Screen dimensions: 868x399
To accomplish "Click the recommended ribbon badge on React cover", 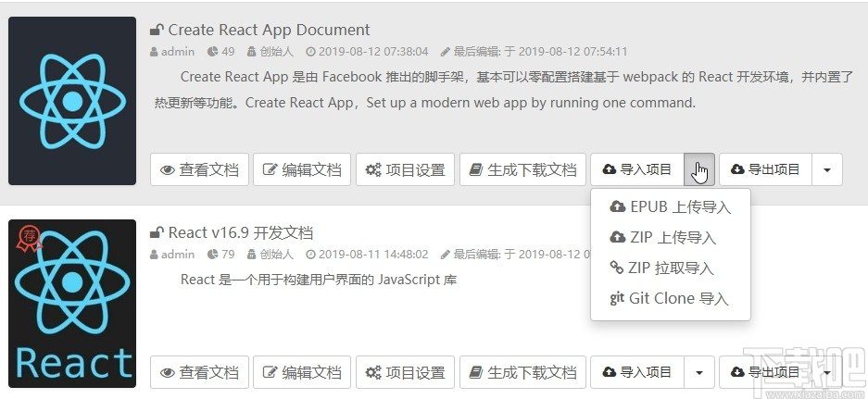I will pyautogui.click(x=29, y=238).
